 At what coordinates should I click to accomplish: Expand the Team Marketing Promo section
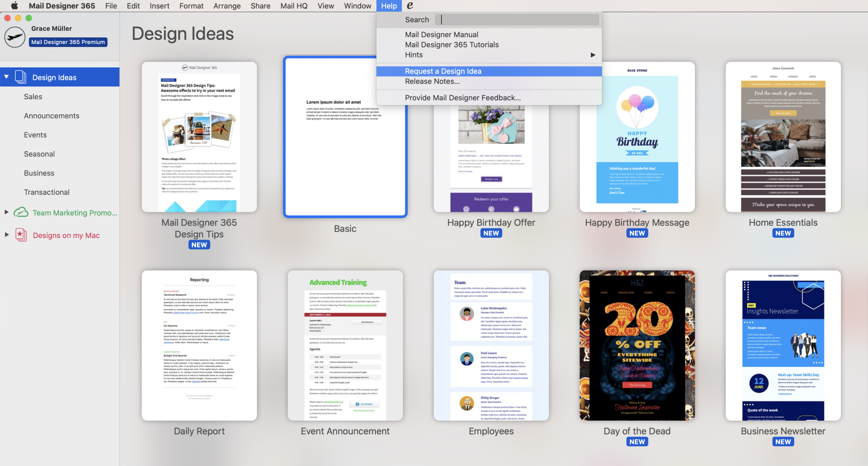coord(6,213)
